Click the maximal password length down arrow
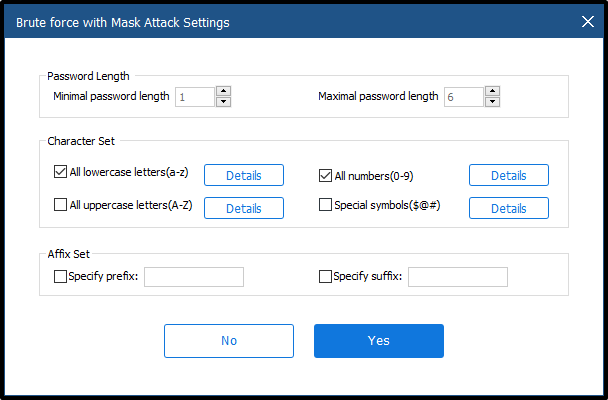 pyautogui.click(x=491, y=102)
